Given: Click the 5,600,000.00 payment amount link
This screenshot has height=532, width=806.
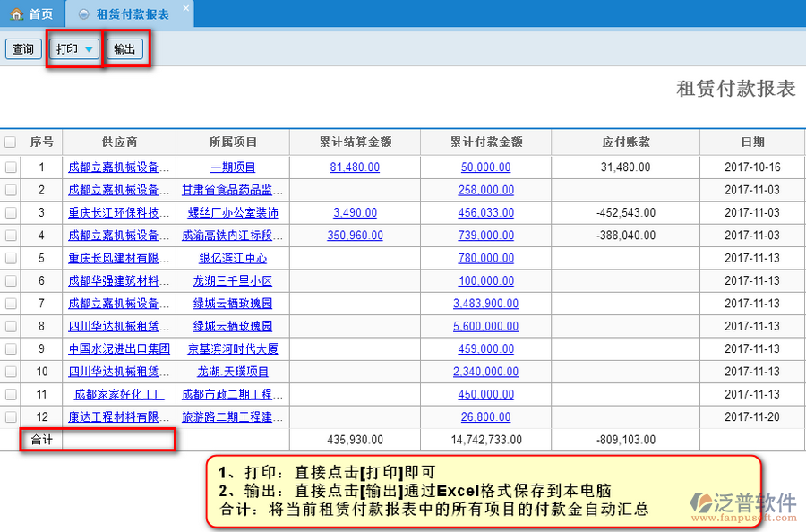Looking at the screenshot, I should pyautogui.click(x=485, y=326).
